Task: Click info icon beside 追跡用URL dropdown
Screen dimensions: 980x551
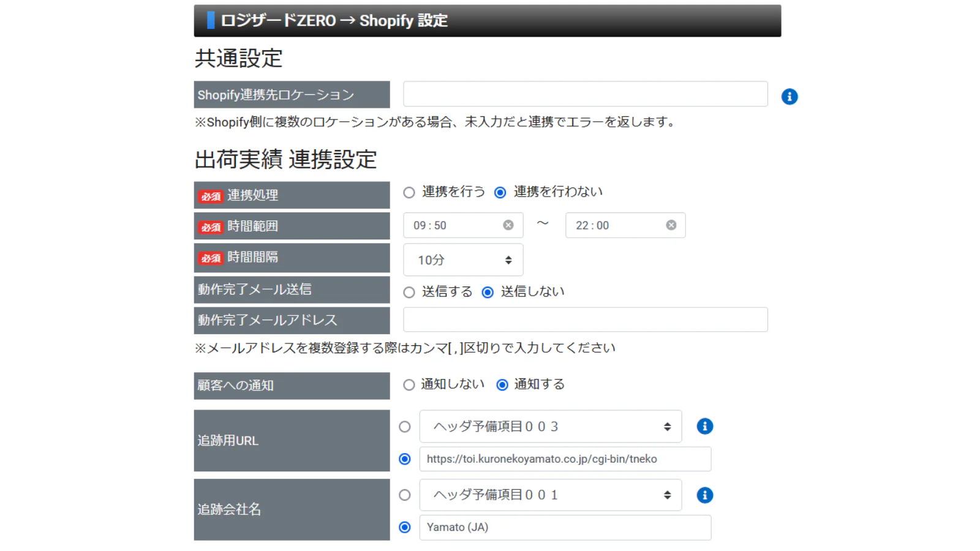Action: click(x=705, y=426)
